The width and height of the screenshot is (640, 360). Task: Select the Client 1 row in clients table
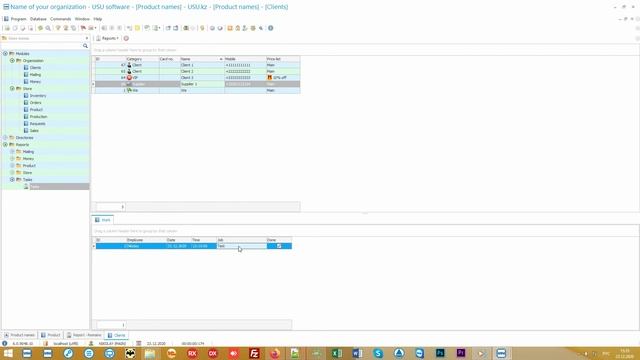tap(197, 65)
